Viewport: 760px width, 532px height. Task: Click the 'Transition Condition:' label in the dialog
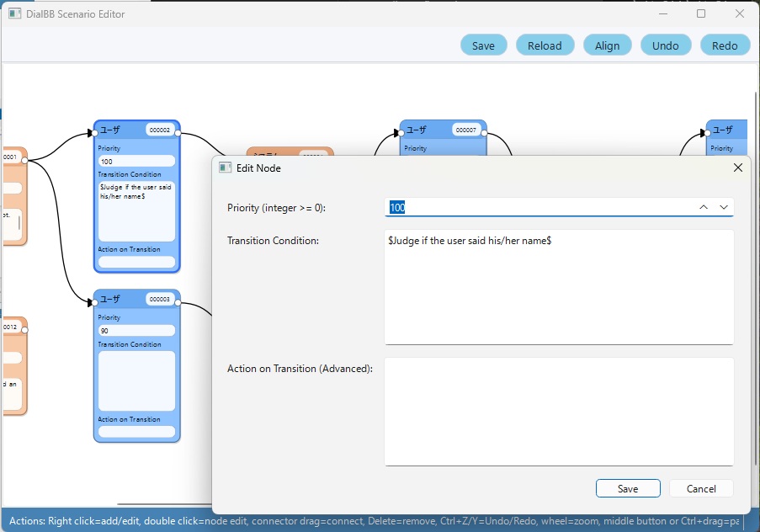tap(273, 241)
